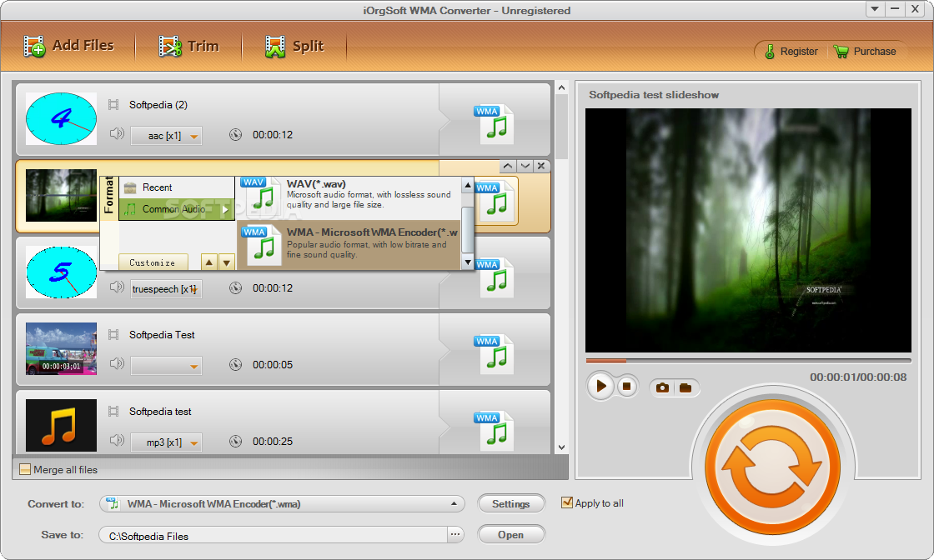This screenshot has height=560, width=934.
Task: Select the Recent format category
Action: coord(176,187)
